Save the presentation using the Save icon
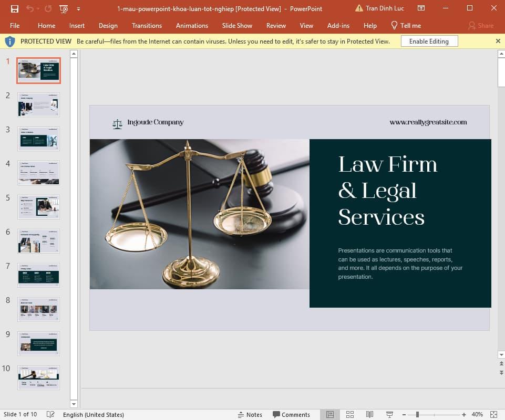This screenshot has width=505, height=420. [x=14, y=8]
